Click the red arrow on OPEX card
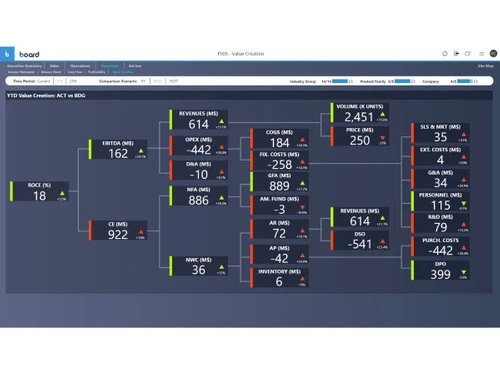Viewport: 500px width, 375px height. tap(222, 147)
